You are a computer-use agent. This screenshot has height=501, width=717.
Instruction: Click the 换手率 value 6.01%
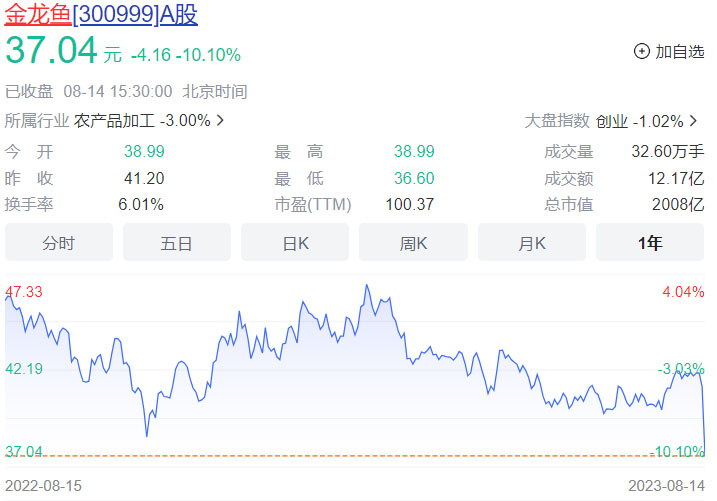coord(141,204)
